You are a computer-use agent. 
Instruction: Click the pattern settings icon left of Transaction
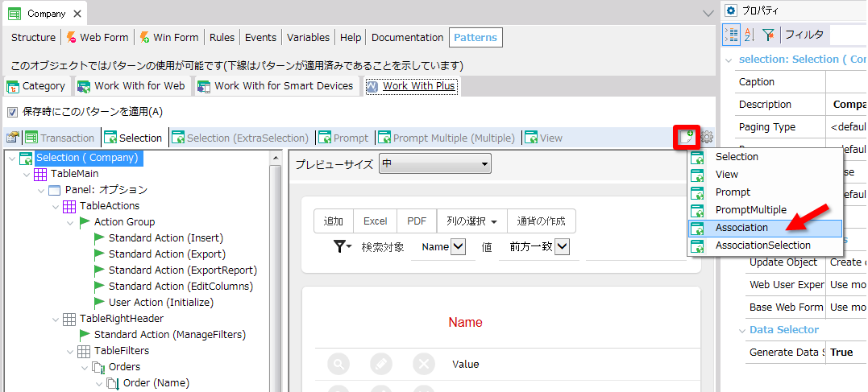tap(13, 138)
